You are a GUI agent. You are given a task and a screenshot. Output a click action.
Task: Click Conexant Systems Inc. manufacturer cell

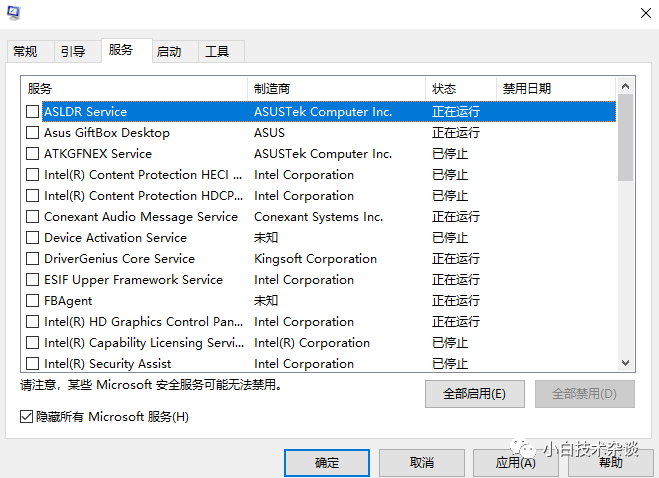(x=318, y=217)
